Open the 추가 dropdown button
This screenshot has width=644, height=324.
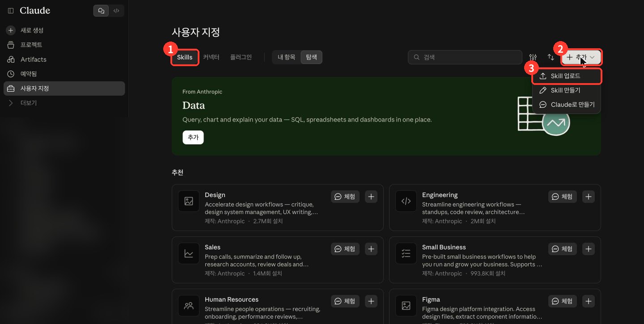coord(581,57)
